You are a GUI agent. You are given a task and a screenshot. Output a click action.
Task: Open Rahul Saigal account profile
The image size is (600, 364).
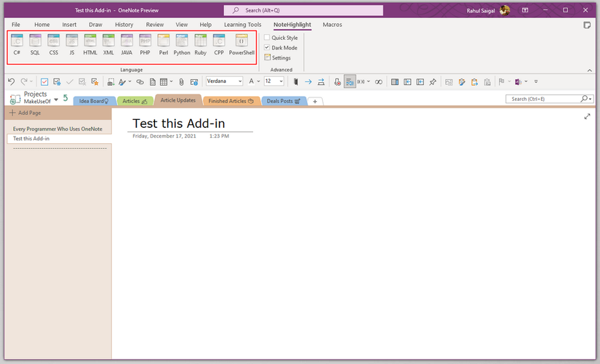pos(488,10)
